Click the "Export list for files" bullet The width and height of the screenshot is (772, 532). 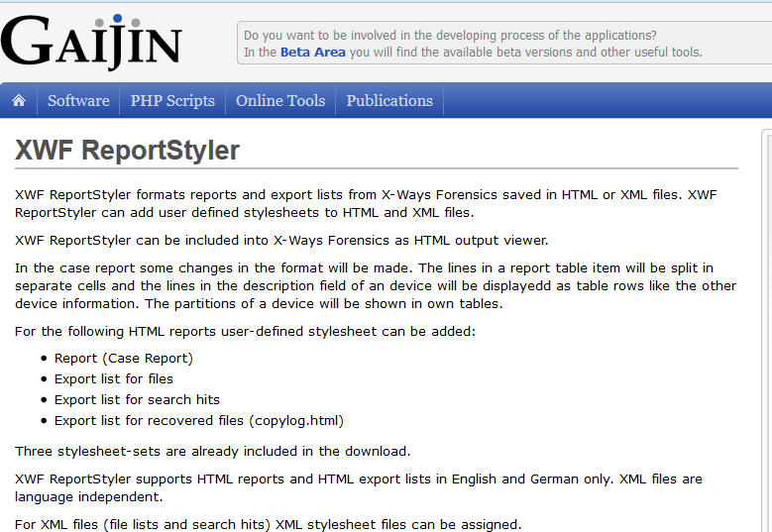113,378
